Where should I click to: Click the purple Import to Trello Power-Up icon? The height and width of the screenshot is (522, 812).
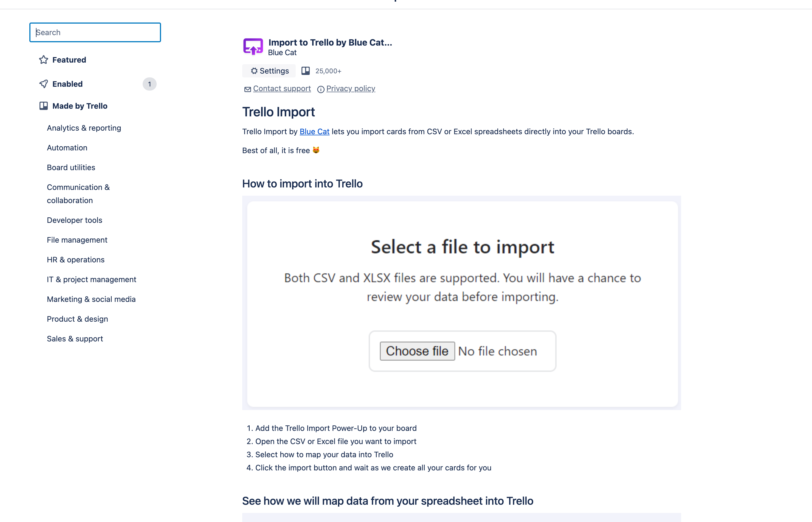(x=253, y=46)
